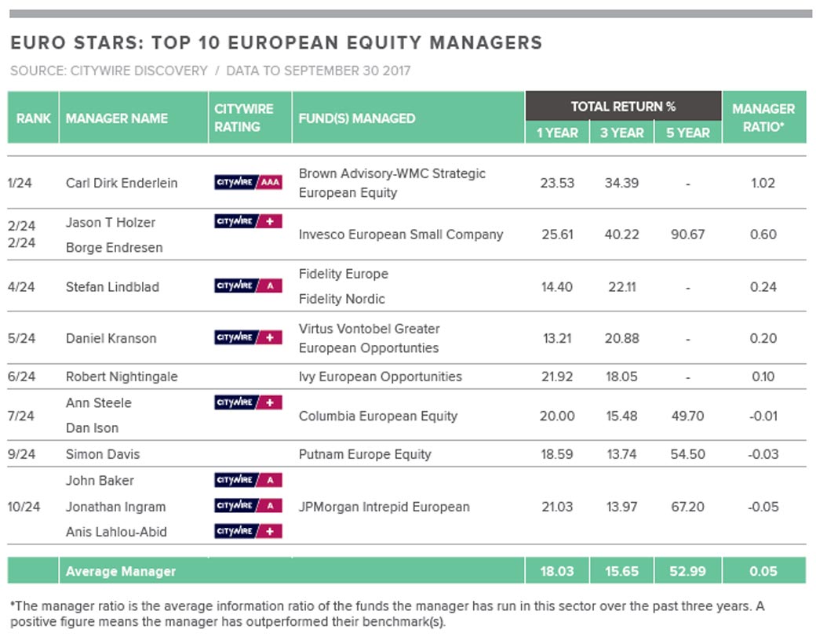Screen dimensions: 816x644
Task: Open the Invesco European Small Company fund
Action: 401,235
